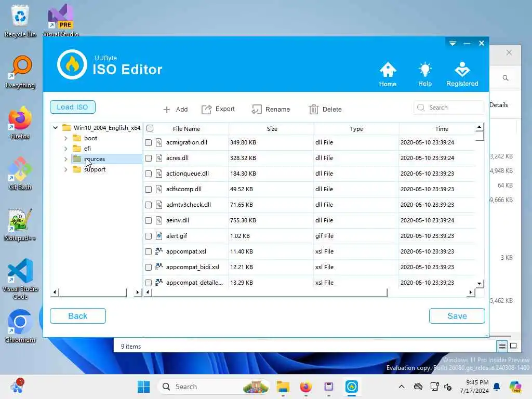Check the box for aeinv.dll

pos(148,220)
